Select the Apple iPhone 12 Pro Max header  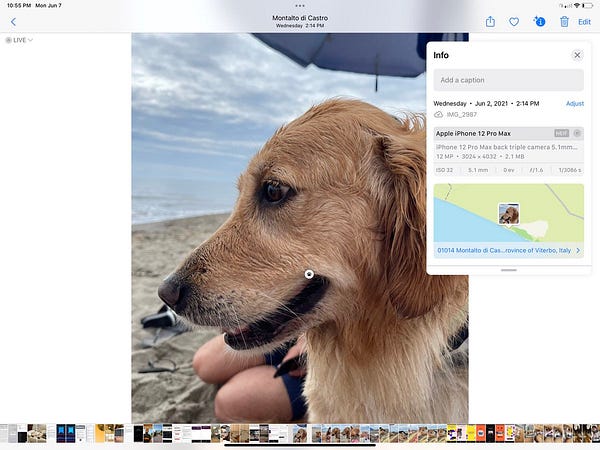[x=473, y=134]
